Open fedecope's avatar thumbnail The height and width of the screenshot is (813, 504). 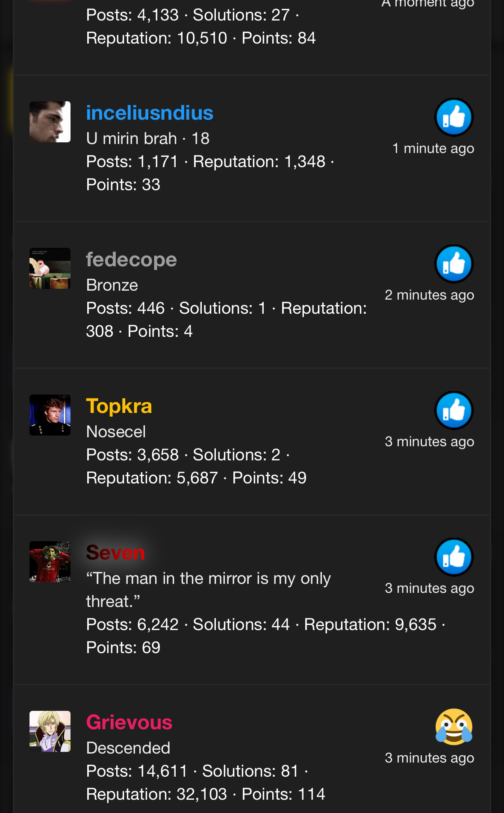[x=50, y=268]
